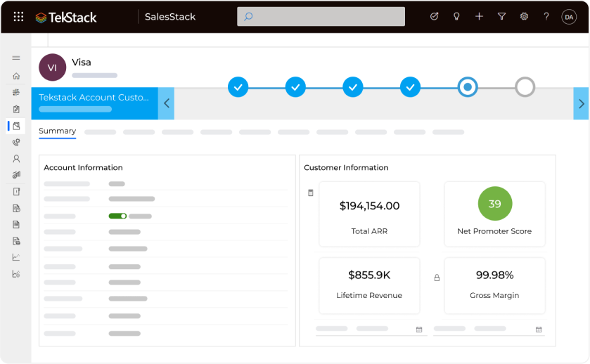Viewport: 590px width, 364px height.
Task: Click the lightbulb assistant icon
Action: coord(456,16)
